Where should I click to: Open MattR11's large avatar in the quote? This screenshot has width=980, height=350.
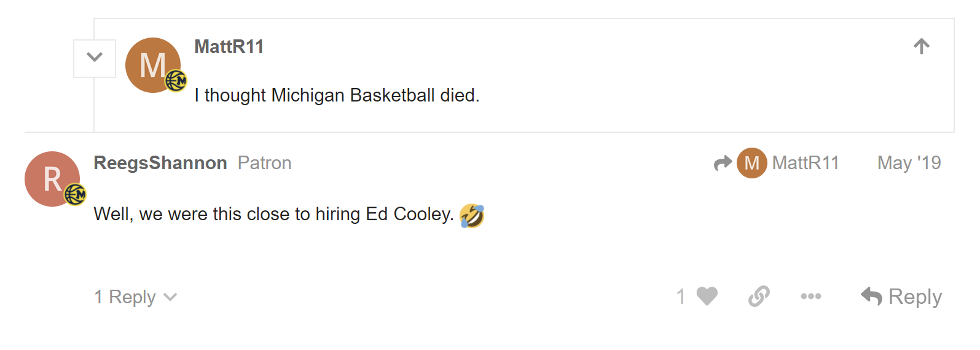point(152,65)
